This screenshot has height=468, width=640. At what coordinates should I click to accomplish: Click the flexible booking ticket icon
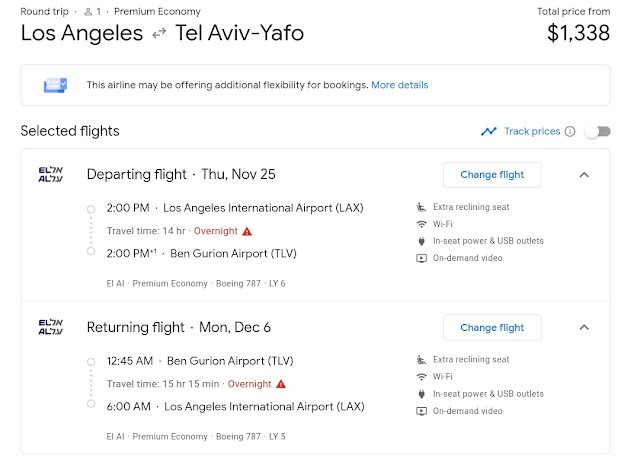pos(55,85)
